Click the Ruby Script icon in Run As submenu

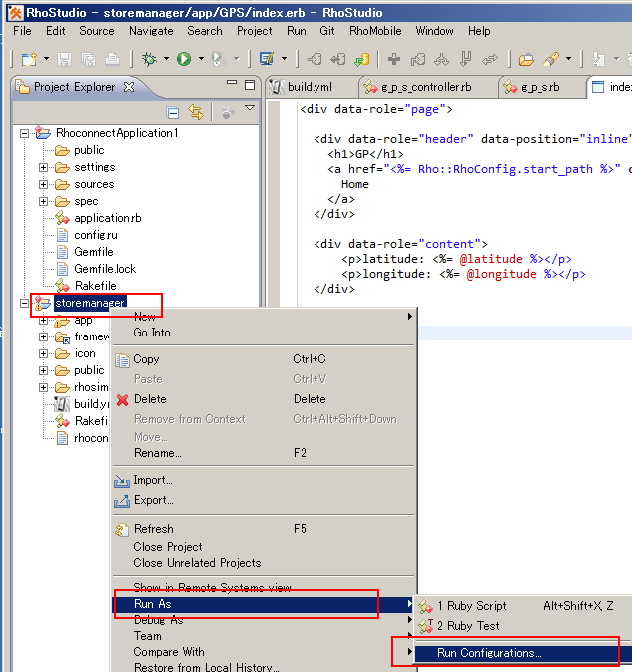(x=426, y=606)
